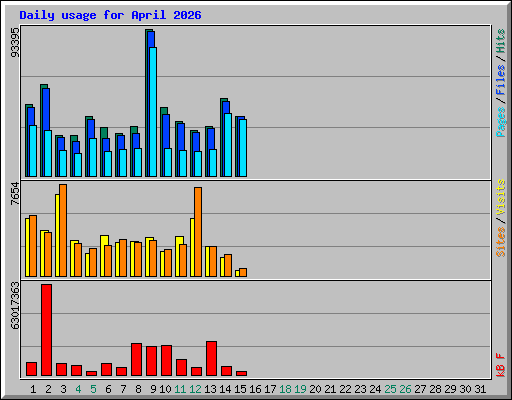Viewport: 512px width, 400px height.
Task: Click day 17 on the x-axis
Action: point(270,389)
